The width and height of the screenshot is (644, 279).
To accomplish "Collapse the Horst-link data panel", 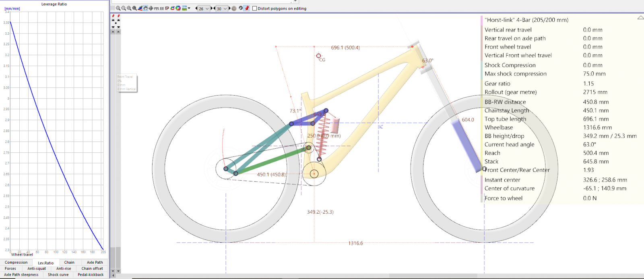I will pyautogui.click(x=640, y=18).
